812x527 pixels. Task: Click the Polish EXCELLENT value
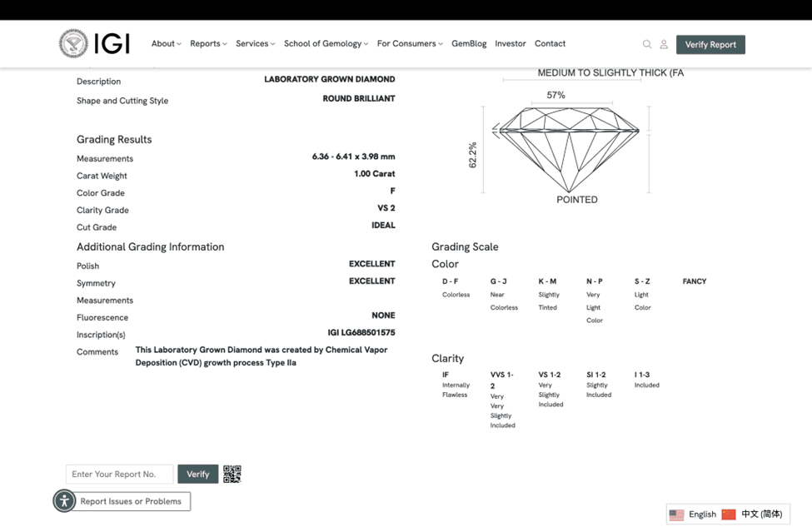[x=371, y=264]
